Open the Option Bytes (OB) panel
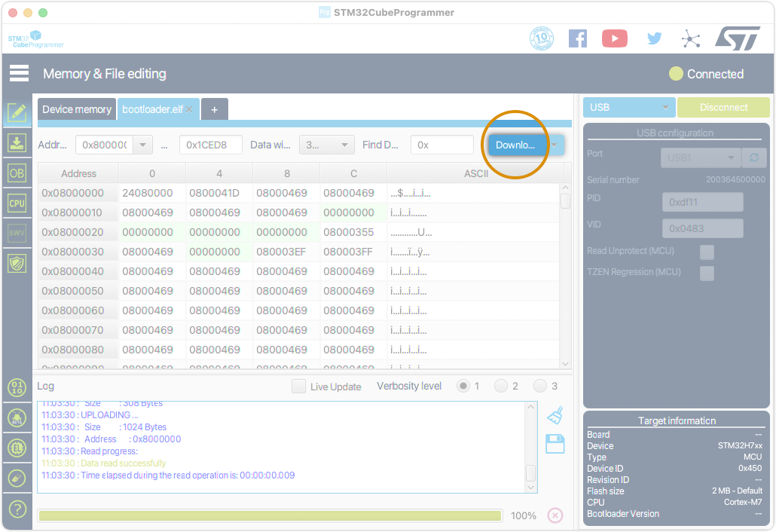 tap(17, 173)
